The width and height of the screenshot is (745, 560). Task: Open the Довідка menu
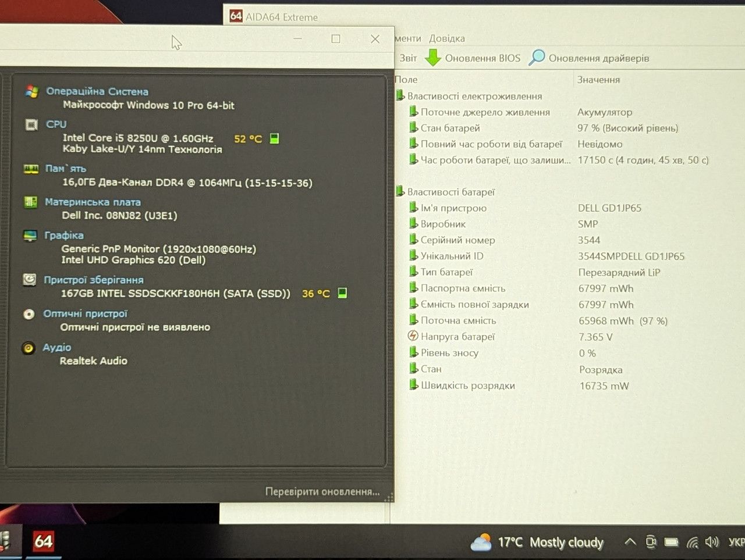[x=447, y=38]
